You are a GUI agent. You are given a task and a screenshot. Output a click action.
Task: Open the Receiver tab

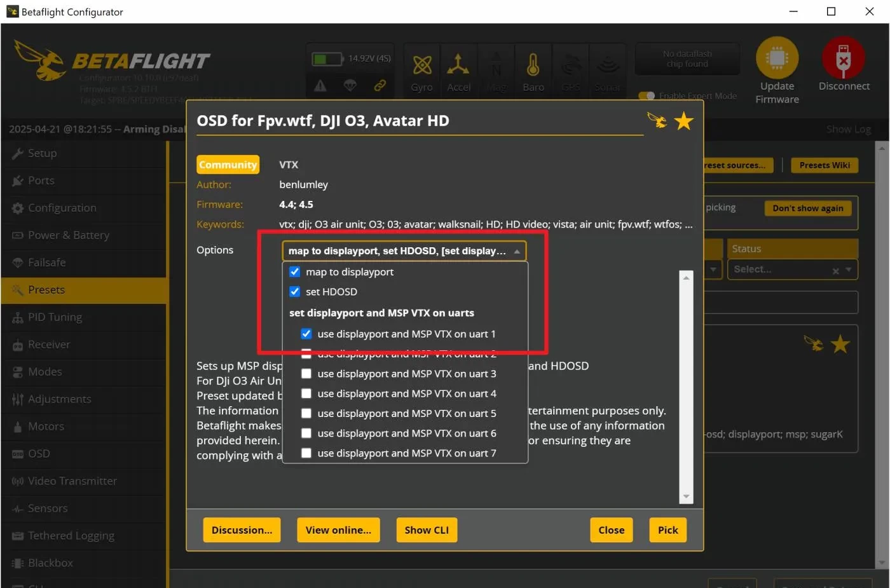point(83,345)
